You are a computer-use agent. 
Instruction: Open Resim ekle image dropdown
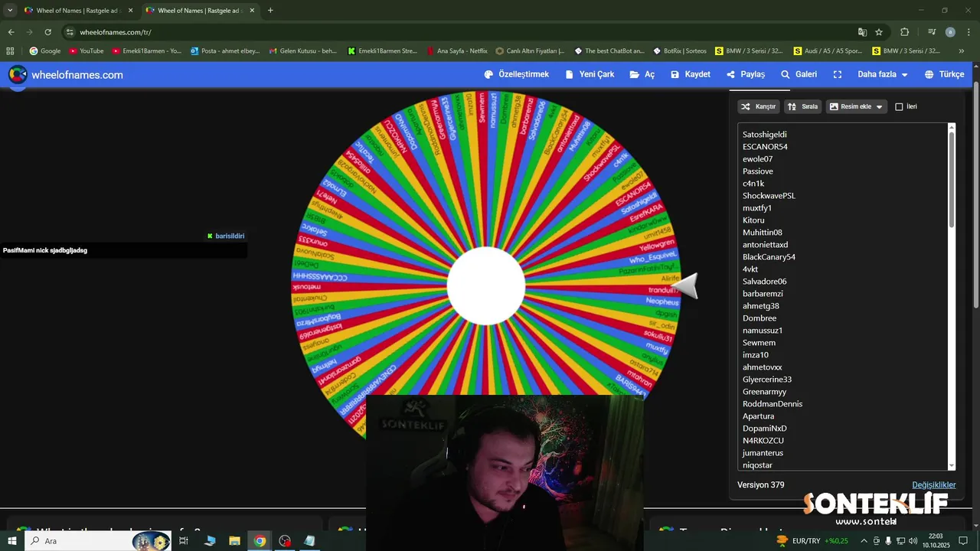coord(856,106)
